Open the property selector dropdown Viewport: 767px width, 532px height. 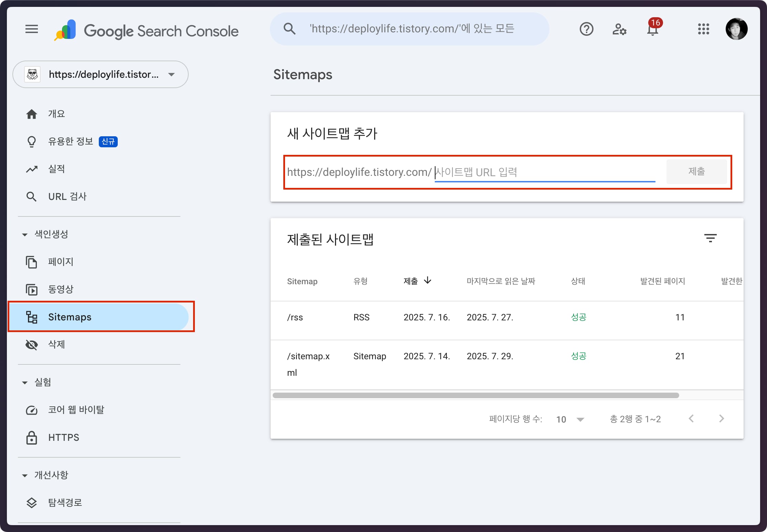pos(171,74)
